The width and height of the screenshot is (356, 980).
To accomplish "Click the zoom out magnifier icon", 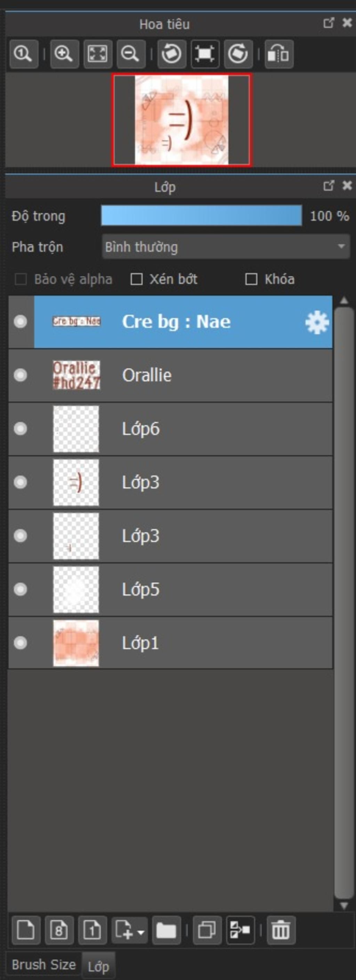I will (x=131, y=53).
